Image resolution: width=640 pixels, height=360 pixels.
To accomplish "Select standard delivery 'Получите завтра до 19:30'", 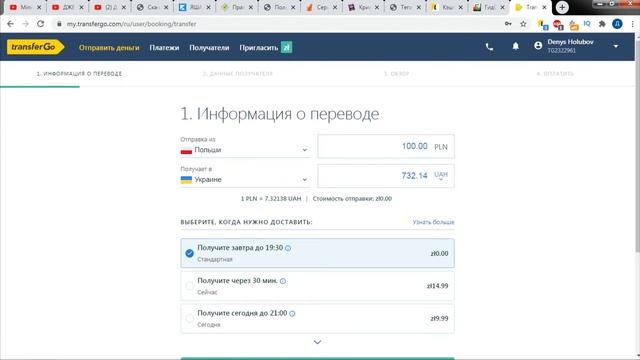I will coord(318,253).
